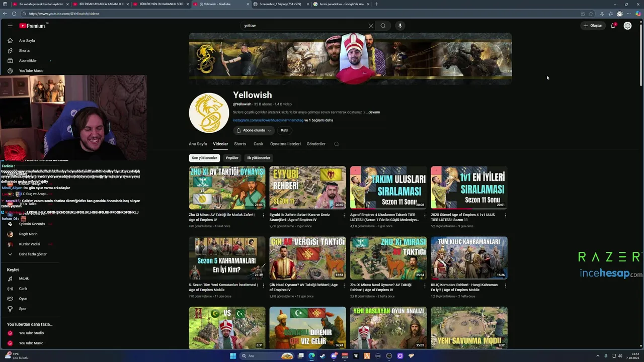Viewport: 644px width, 362px height.
Task: Click the page vertical scrollbar
Action: click(641, 55)
